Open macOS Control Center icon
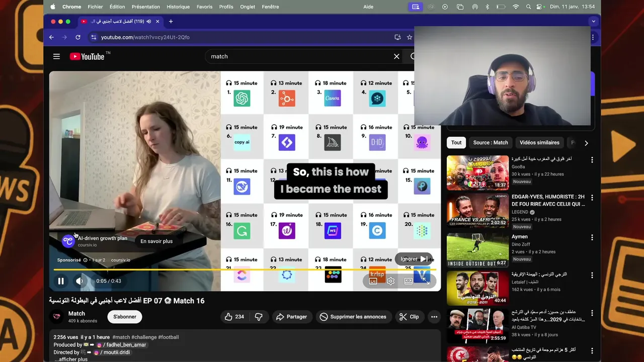The height and width of the screenshot is (362, 644). tap(540, 7)
